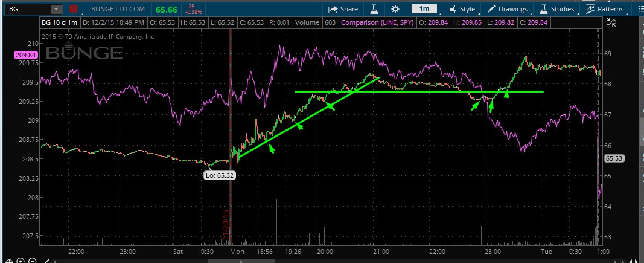Click the 65.53 price bubble on right axis
644x263 pixels.
614,158
